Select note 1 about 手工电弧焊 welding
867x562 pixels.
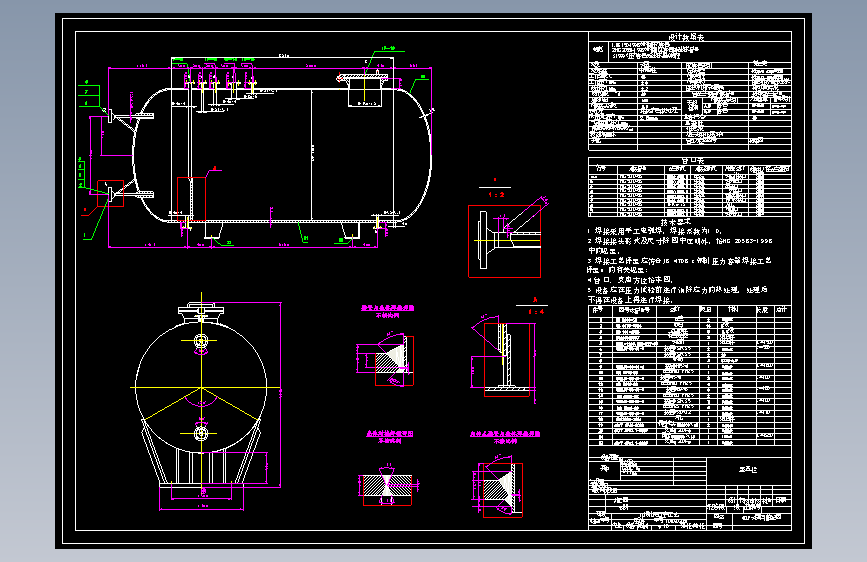(x=655, y=231)
